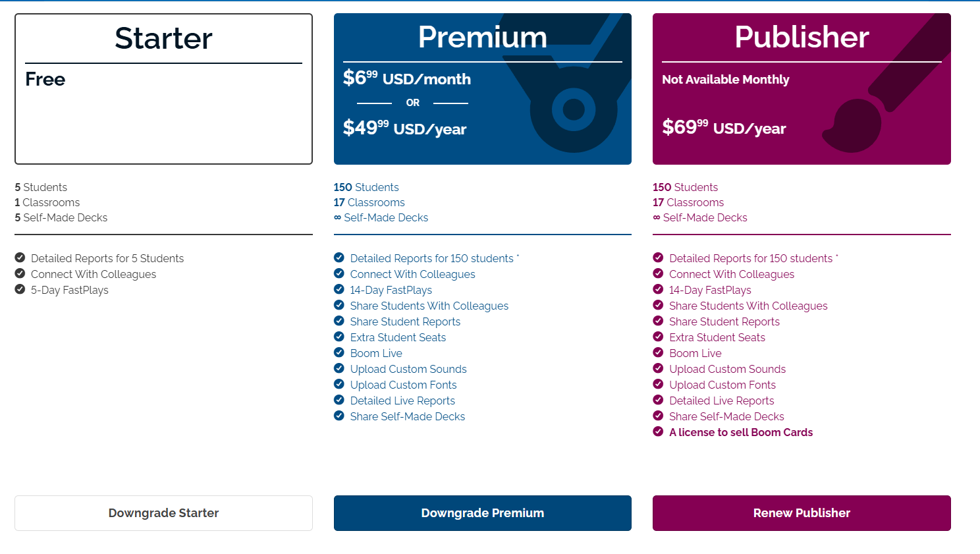This screenshot has width=980, height=554.
Task: Click the checkmark beside 5-Day FastPlays in Starter
Action: pos(20,289)
